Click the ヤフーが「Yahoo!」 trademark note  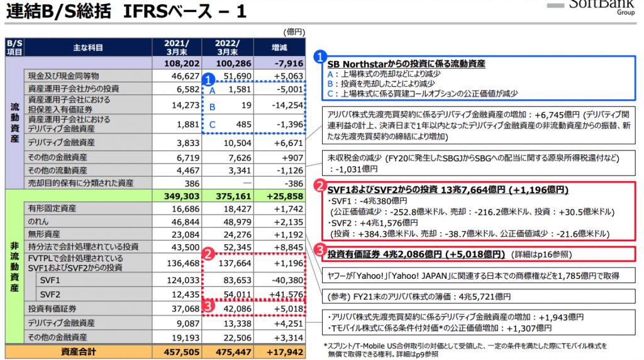pos(473,276)
